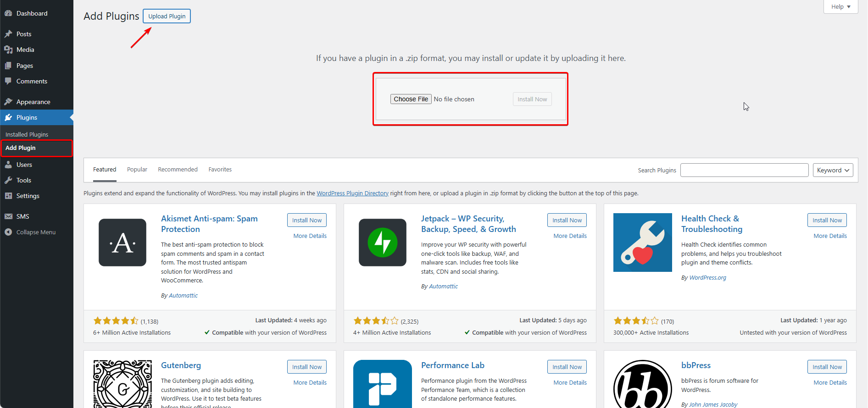Install the Health Check & Troubleshooting plugin
The height and width of the screenshot is (408, 868).
tap(827, 220)
